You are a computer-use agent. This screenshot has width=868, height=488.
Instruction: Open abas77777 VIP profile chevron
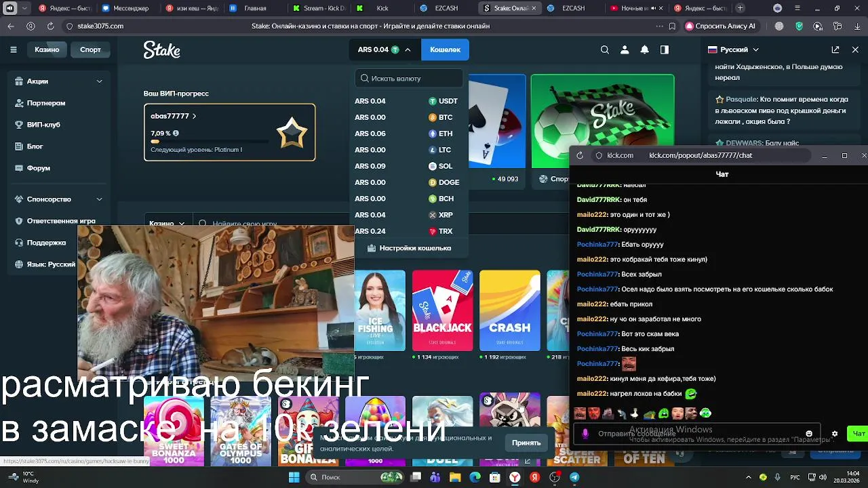point(194,117)
